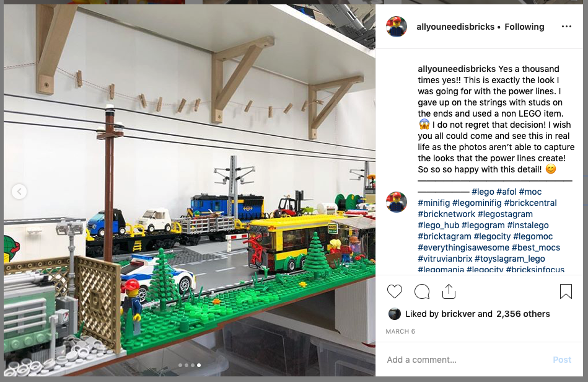Share the post with the share icon

click(x=449, y=291)
